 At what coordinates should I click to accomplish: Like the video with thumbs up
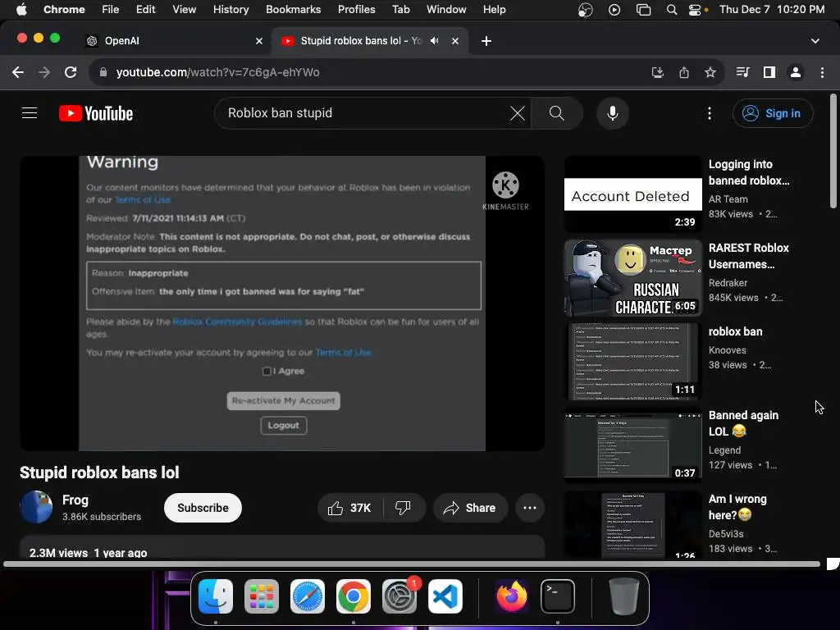tap(349, 508)
